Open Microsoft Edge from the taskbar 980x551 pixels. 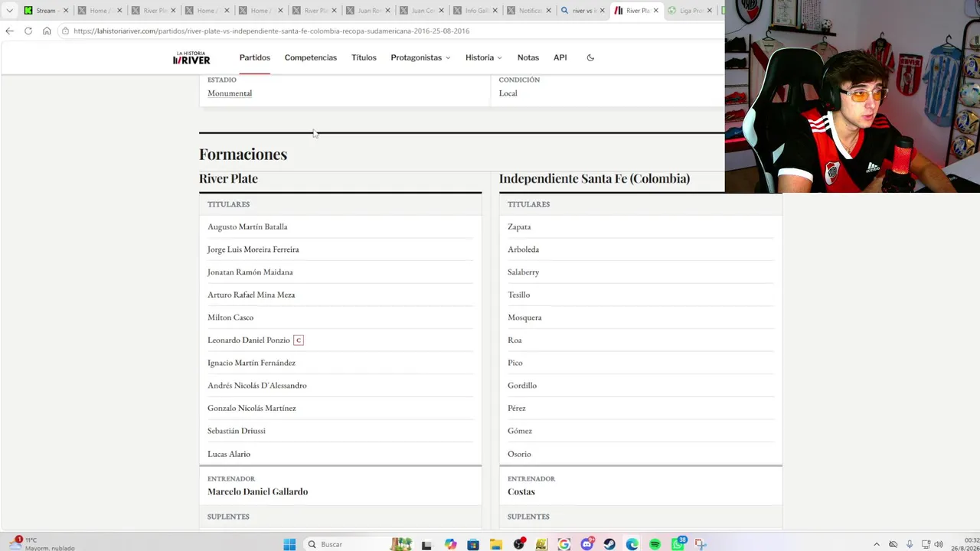click(x=632, y=544)
